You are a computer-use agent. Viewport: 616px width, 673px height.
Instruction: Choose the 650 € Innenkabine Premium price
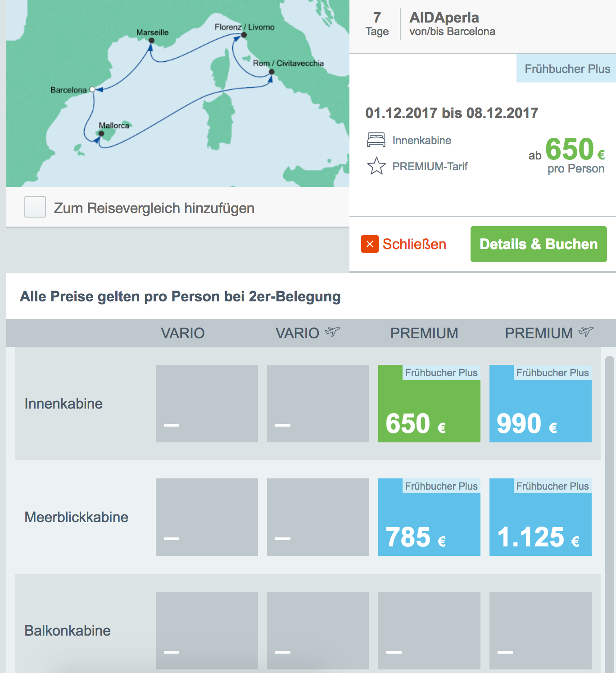pyautogui.click(x=429, y=404)
